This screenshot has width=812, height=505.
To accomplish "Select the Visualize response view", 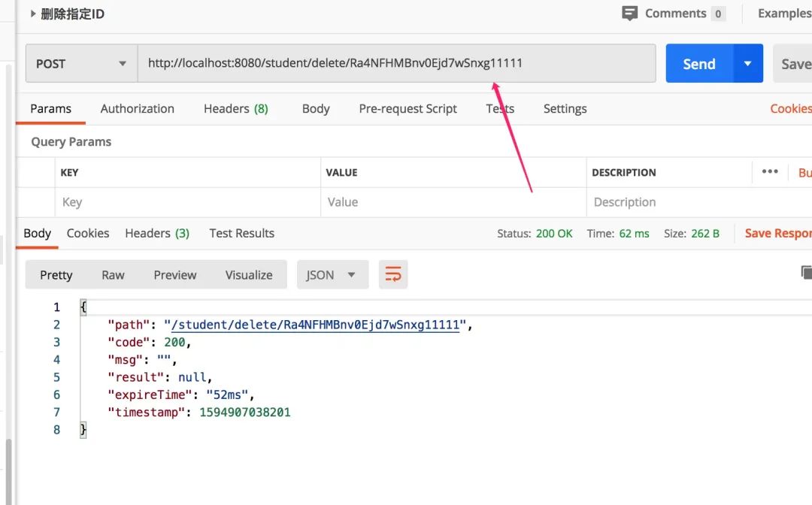I will click(x=249, y=275).
